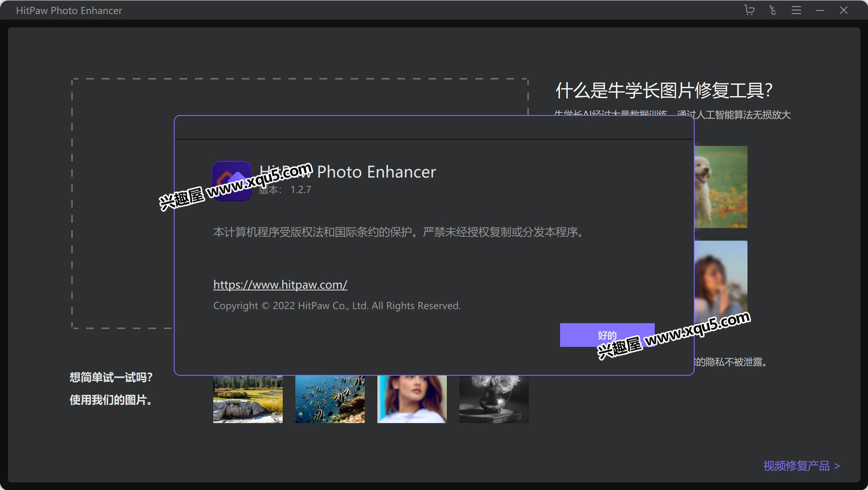Click HitPaw Photo Enhancer window title text

(x=69, y=10)
